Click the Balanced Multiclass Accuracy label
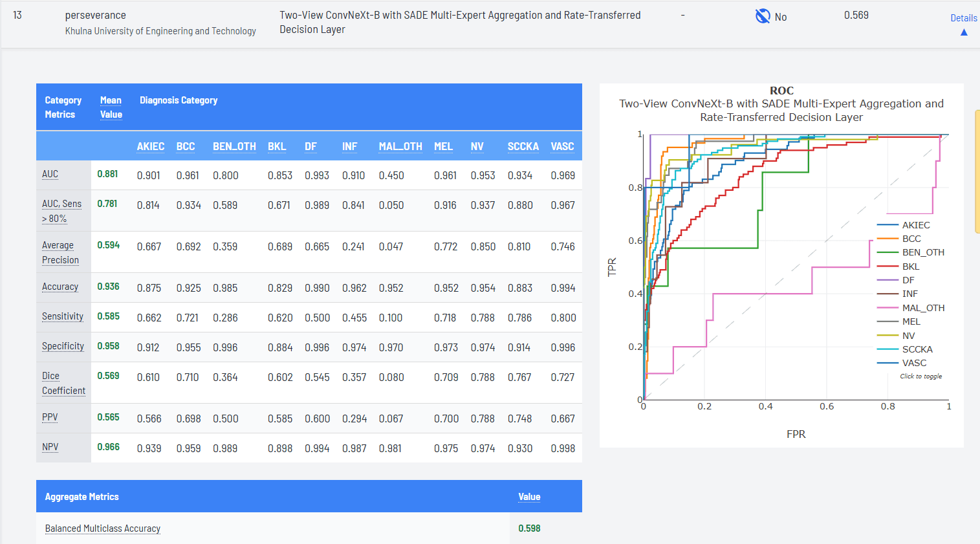This screenshot has width=980, height=544. (x=103, y=528)
